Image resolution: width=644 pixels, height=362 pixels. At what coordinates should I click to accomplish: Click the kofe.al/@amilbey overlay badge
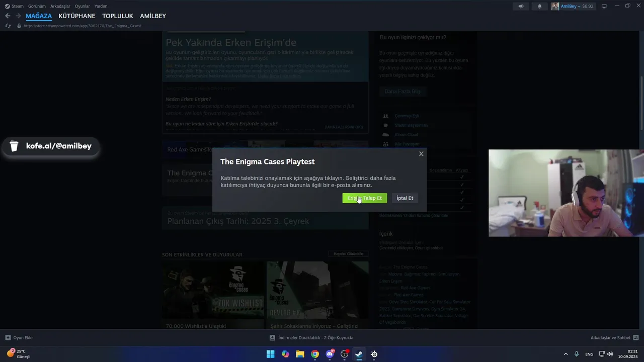point(51,146)
